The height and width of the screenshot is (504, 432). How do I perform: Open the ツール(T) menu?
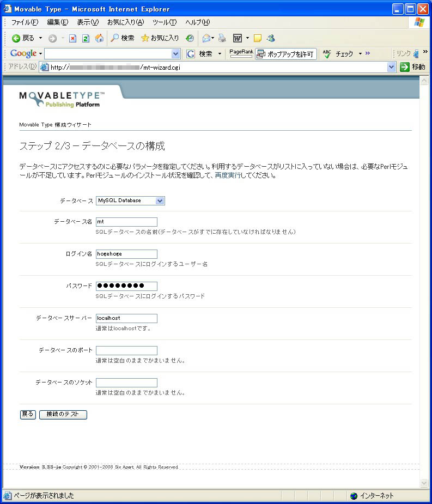tap(164, 22)
